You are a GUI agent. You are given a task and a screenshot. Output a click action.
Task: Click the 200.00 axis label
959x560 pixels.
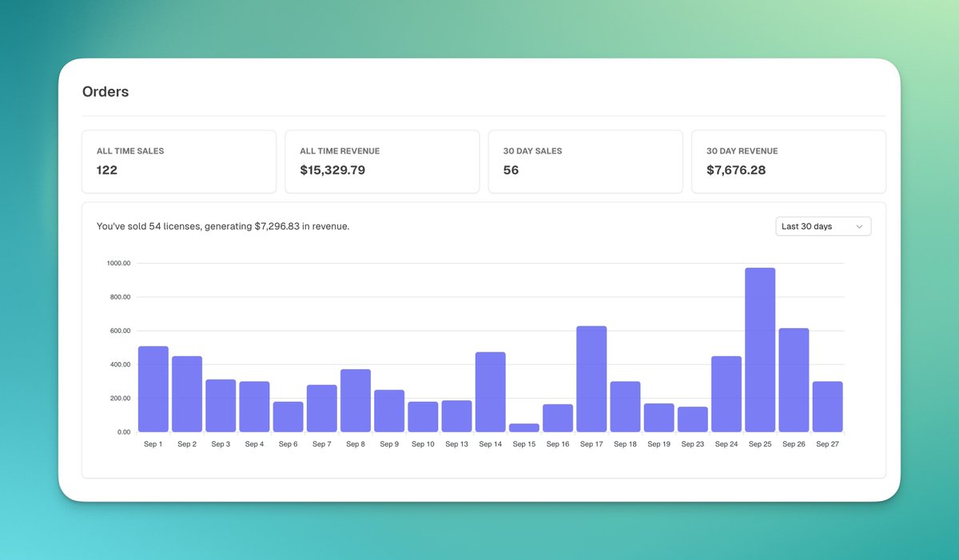click(x=119, y=399)
